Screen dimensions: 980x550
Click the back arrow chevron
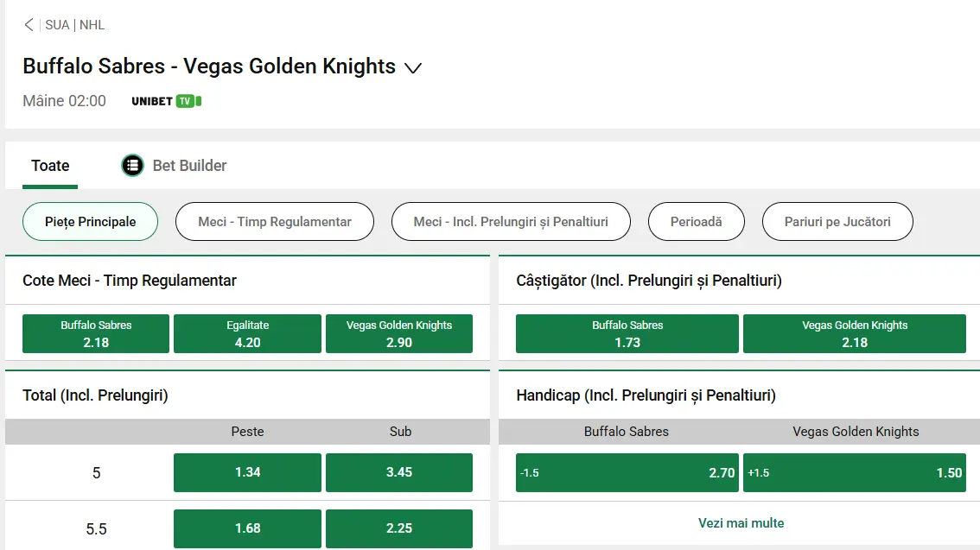(x=28, y=24)
